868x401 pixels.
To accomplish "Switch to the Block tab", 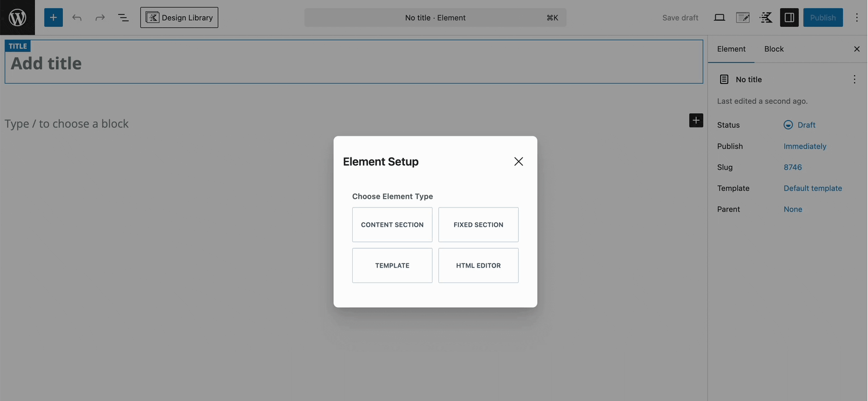I will (774, 49).
